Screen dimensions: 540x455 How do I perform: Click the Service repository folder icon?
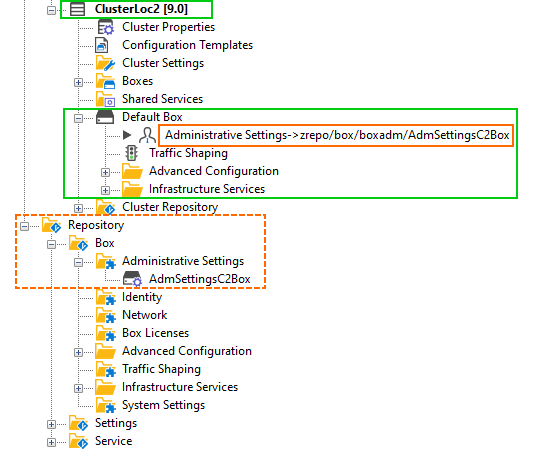point(79,441)
